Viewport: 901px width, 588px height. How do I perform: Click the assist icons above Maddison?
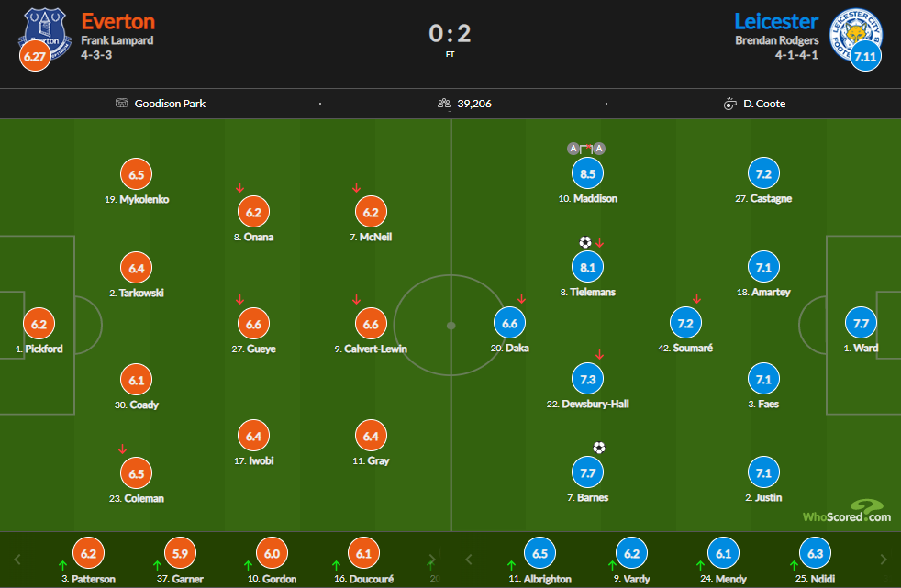[586, 149]
